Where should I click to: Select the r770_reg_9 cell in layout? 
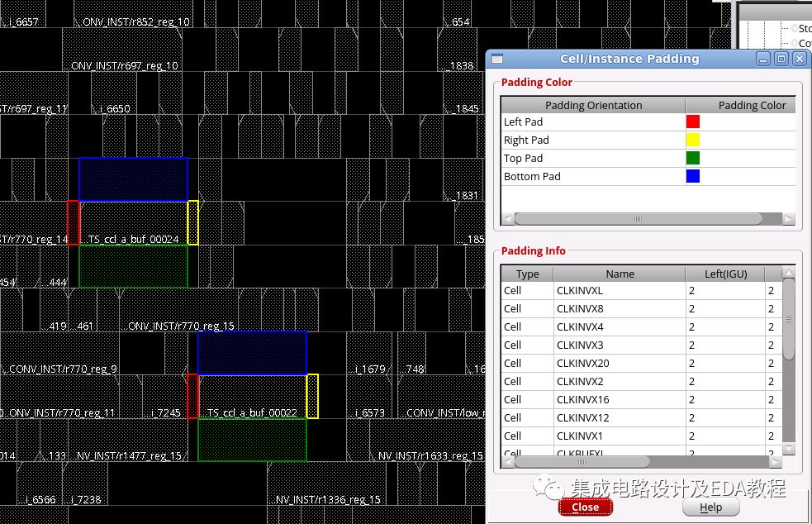coord(59,354)
